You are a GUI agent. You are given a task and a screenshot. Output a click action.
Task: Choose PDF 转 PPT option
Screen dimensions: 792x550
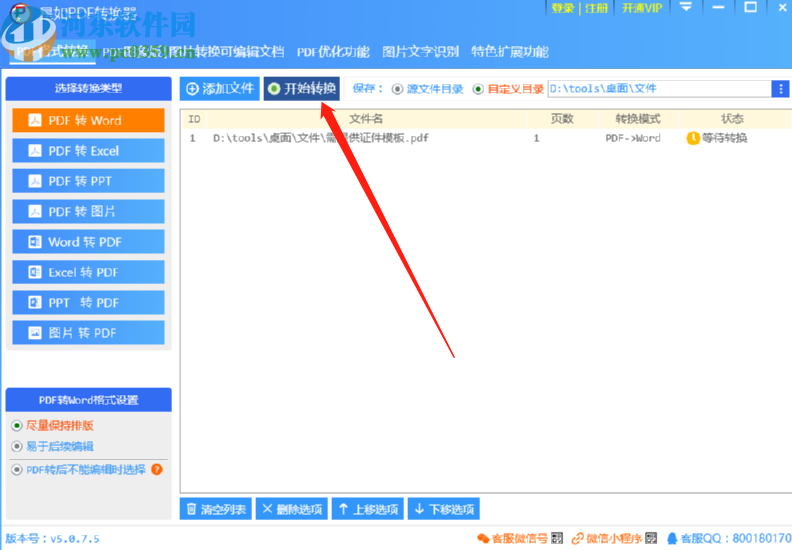coord(88,181)
